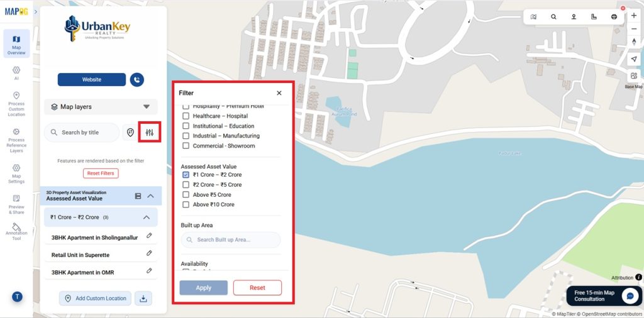Click the map compare icon in toolbar
The width and height of the screenshot is (644, 318).
coord(533,17)
